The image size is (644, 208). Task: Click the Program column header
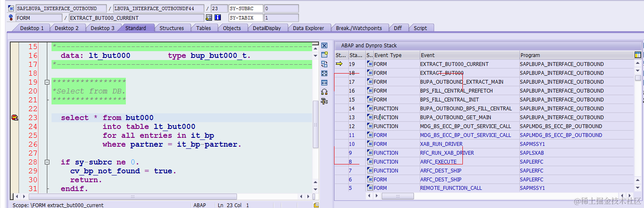point(577,55)
